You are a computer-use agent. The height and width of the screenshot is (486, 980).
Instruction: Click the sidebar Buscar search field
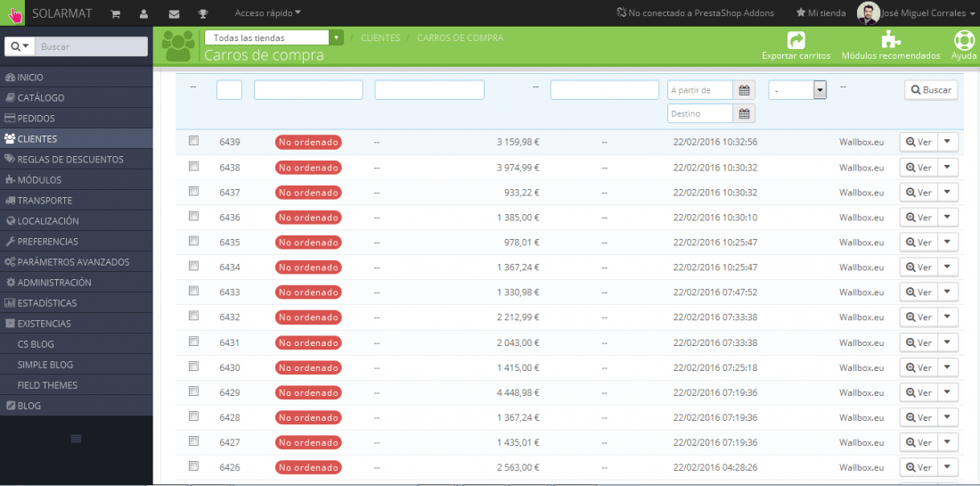pos(91,47)
